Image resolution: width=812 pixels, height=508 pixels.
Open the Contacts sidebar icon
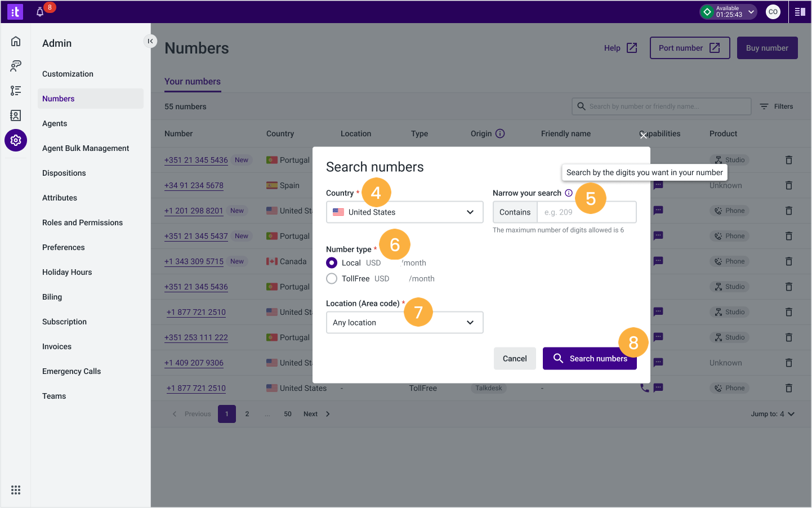point(15,115)
